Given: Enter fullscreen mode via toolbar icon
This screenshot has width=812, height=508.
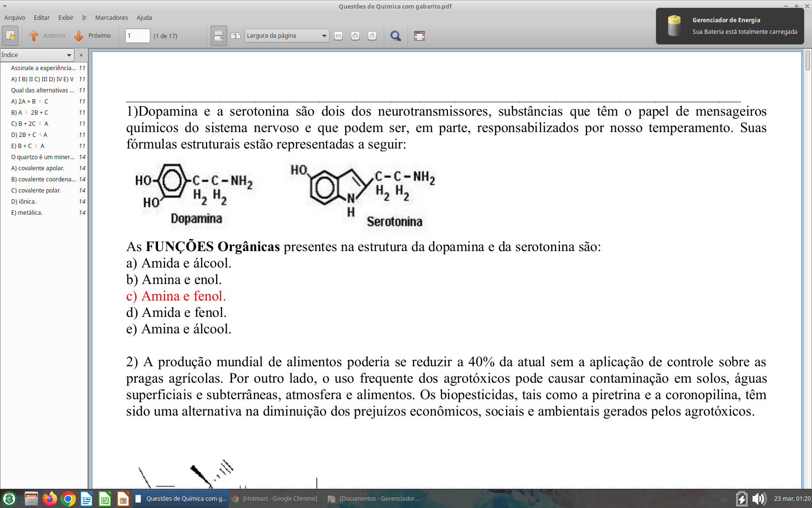Looking at the screenshot, I should tap(420, 36).
